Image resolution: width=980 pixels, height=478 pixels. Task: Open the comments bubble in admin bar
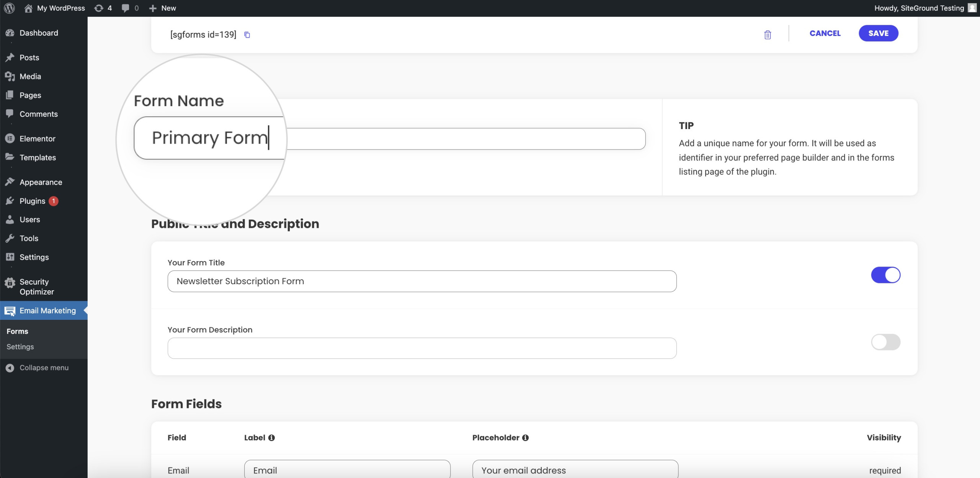pos(125,8)
